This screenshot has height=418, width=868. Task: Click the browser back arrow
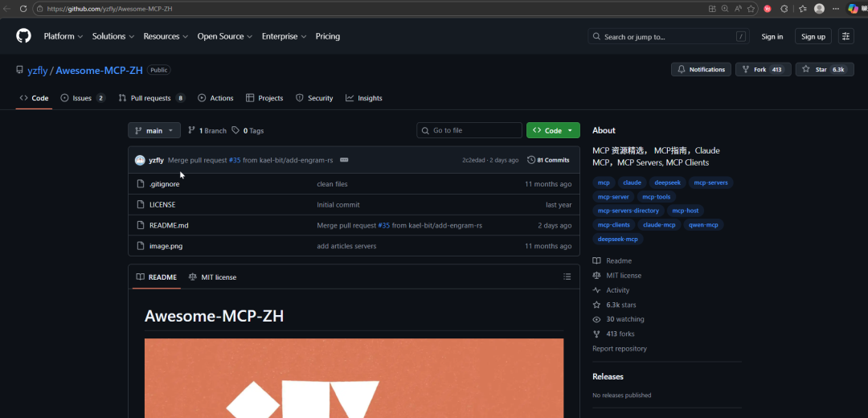[x=7, y=9]
